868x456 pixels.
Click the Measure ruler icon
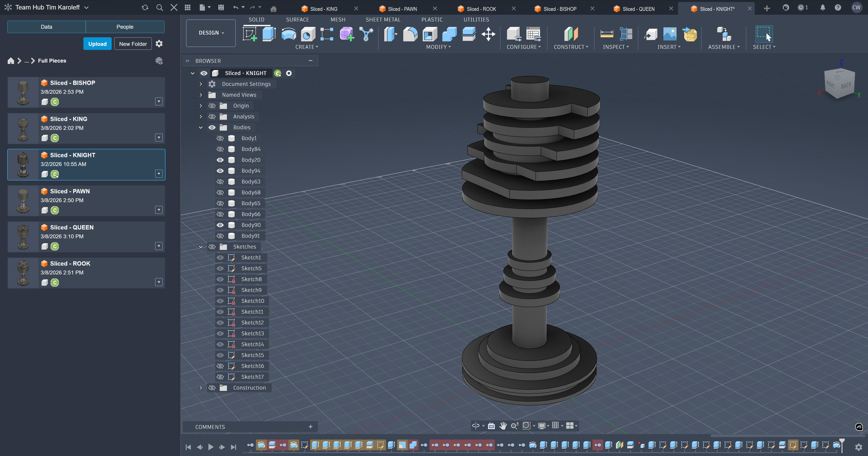[606, 34]
